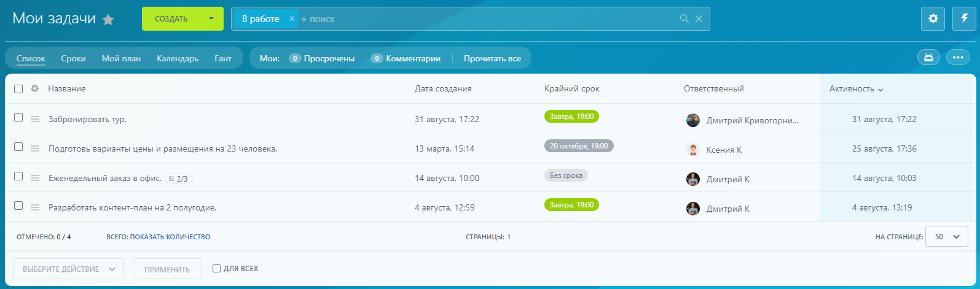Viewport: 980px width, 289px height.
Task: Open row menu for Забронировать тур
Action: (x=35, y=119)
